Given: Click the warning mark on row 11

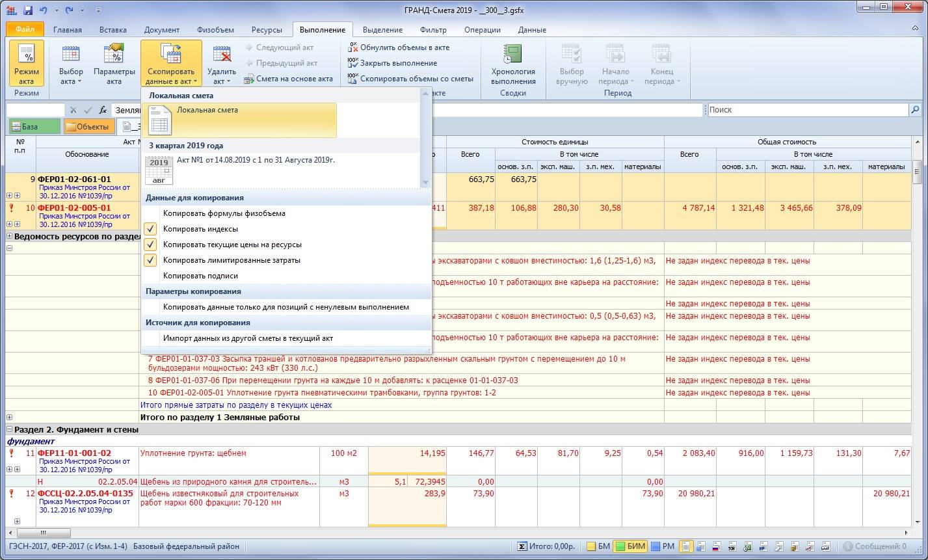Looking at the screenshot, I should pyautogui.click(x=11, y=453).
